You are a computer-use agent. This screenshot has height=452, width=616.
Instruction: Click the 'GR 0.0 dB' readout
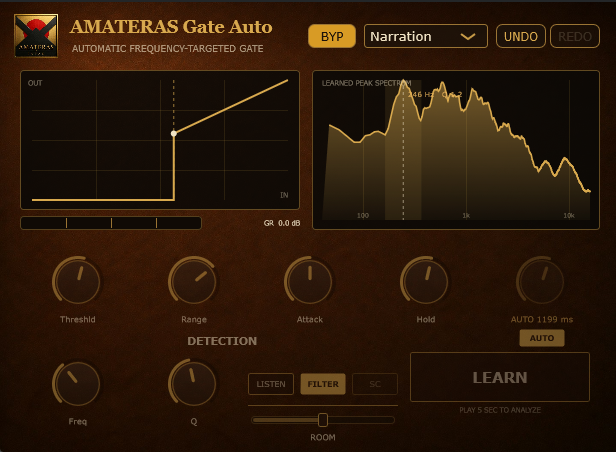coord(282,223)
